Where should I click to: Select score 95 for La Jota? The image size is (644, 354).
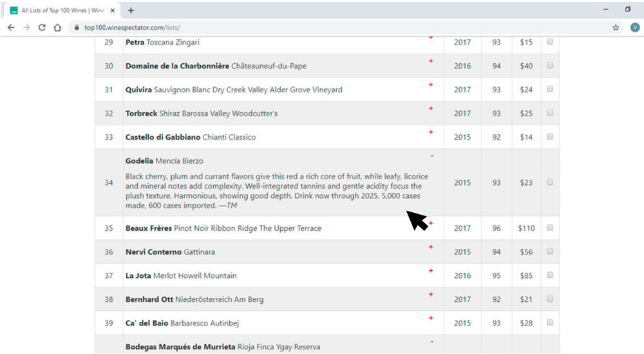[x=496, y=276]
